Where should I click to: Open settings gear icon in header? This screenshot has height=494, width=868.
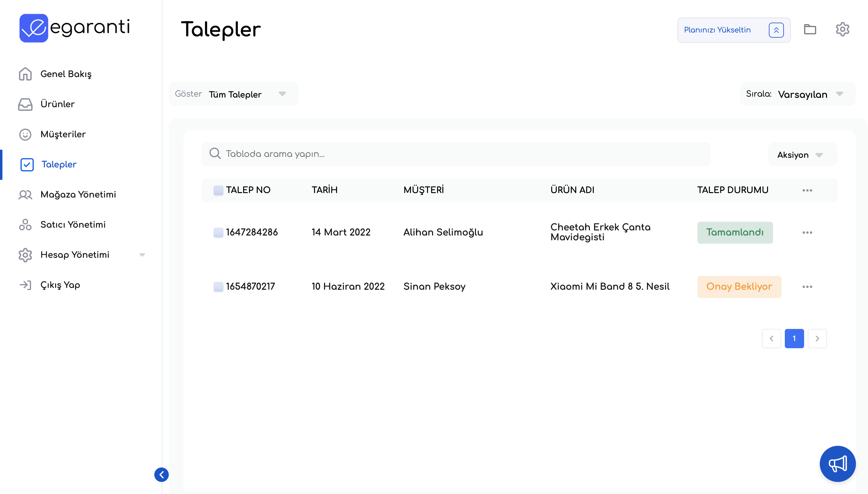point(842,30)
